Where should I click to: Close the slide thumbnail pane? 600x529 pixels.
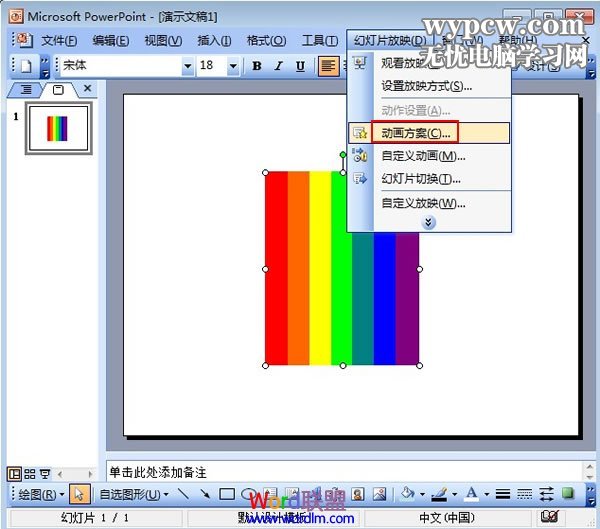point(87,88)
